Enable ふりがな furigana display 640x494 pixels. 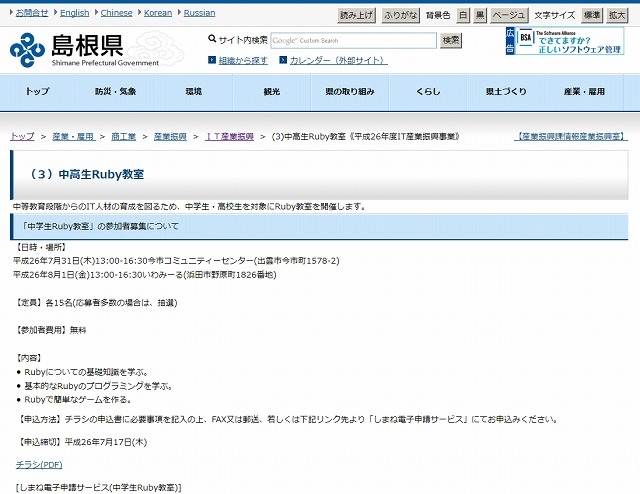coord(401,16)
